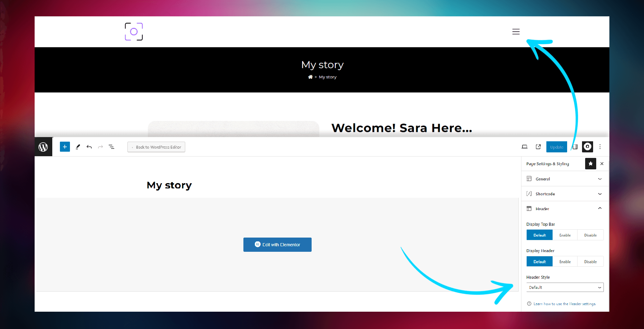Expand the General section chevron
Screen dimensions: 644x329
(600, 179)
